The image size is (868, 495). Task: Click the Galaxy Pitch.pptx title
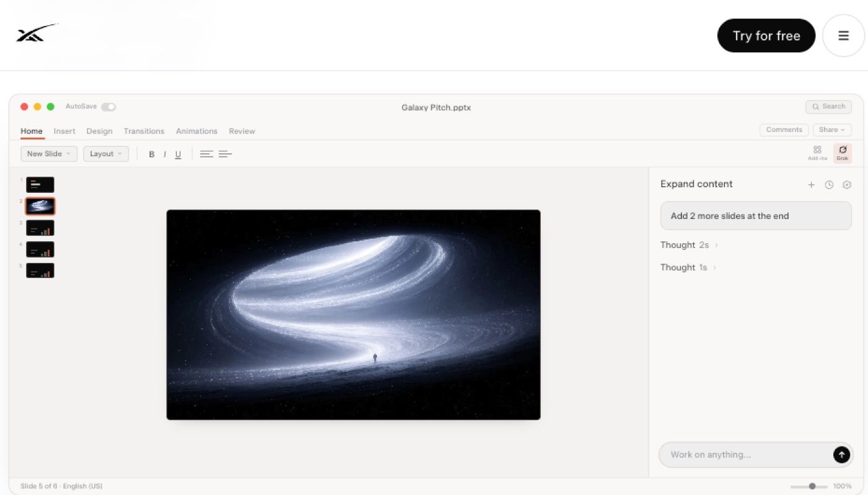click(x=436, y=107)
